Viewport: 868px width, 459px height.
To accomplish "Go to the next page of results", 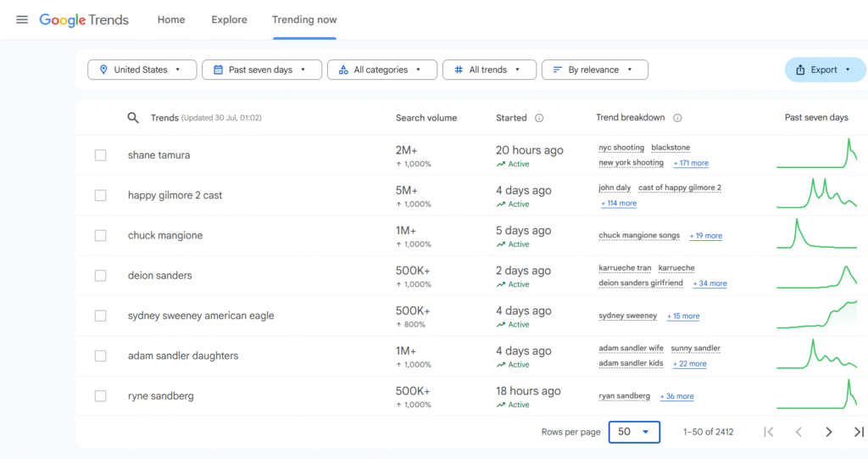I will 829,432.
